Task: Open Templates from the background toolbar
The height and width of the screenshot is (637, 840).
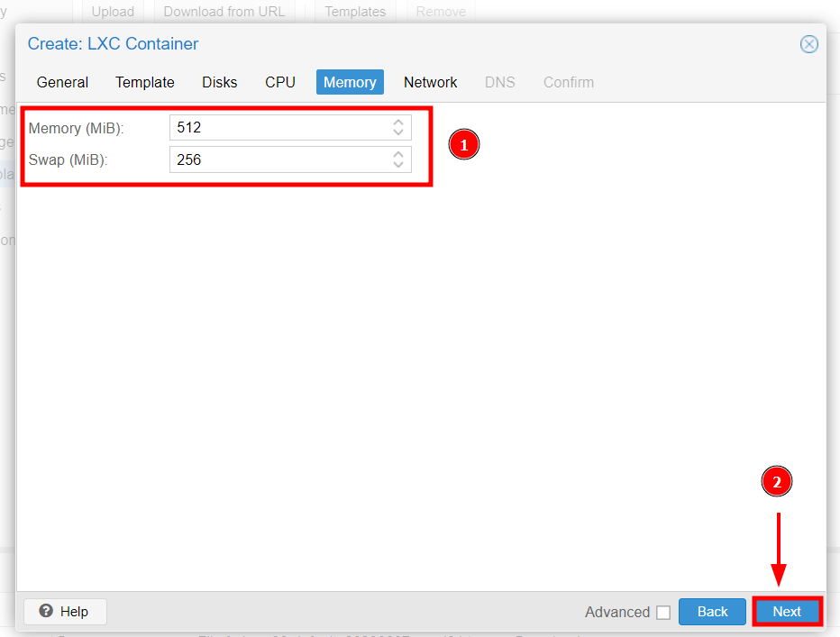Action: (x=355, y=12)
